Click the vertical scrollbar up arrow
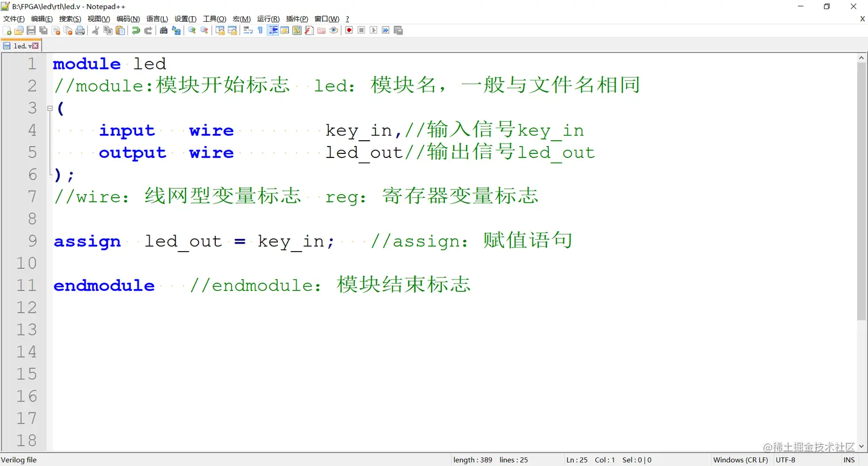This screenshot has height=466, width=868. [862, 56]
